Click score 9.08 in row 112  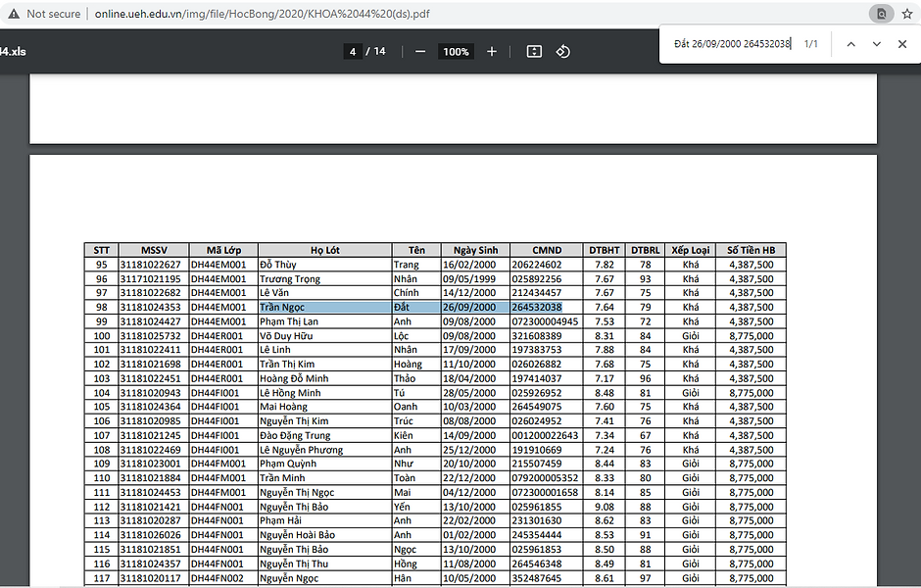tap(605, 507)
